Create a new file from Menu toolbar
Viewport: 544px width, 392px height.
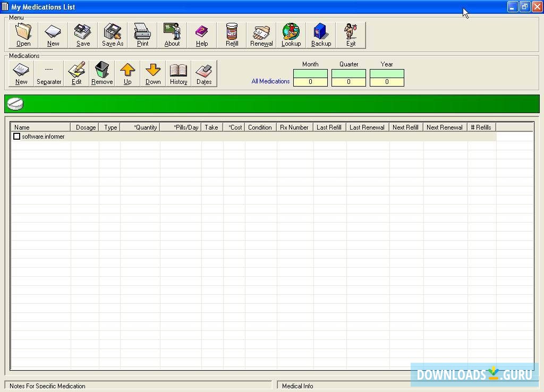click(53, 35)
